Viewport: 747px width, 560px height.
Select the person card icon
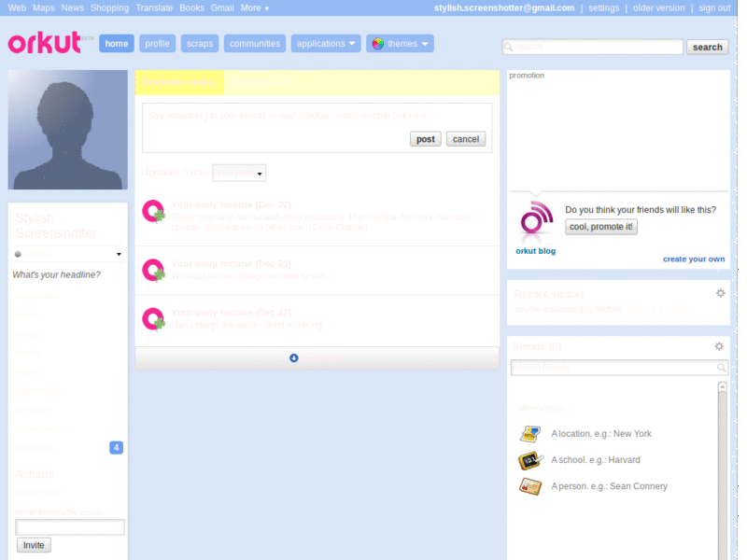tap(530, 486)
